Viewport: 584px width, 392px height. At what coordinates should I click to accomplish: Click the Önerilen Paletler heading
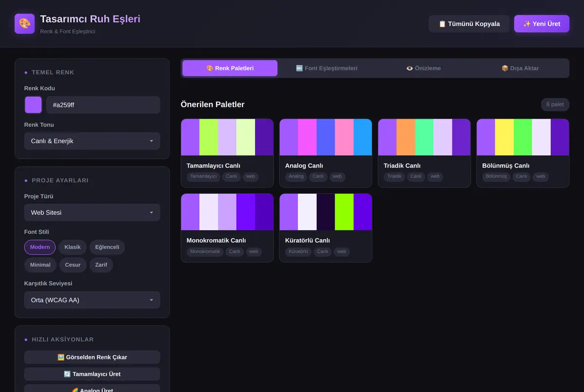213,105
